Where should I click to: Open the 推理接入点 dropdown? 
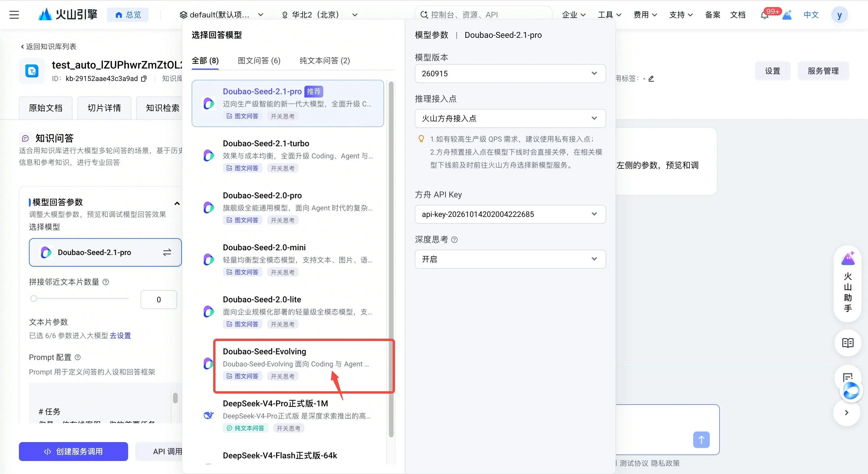[510, 119]
